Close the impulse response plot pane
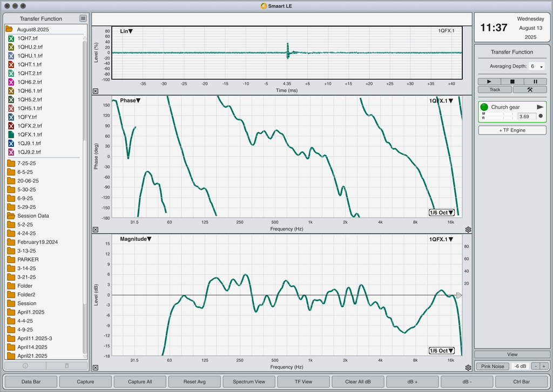553x392 pixels. click(x=96, y=91)
